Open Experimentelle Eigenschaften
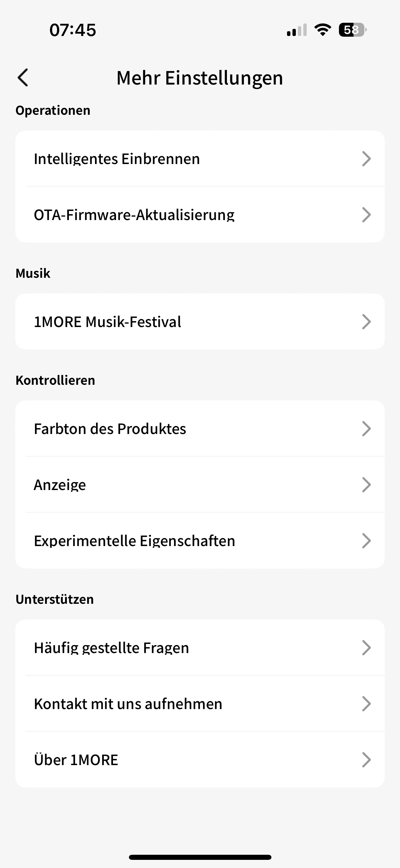 tap(134, 541)
